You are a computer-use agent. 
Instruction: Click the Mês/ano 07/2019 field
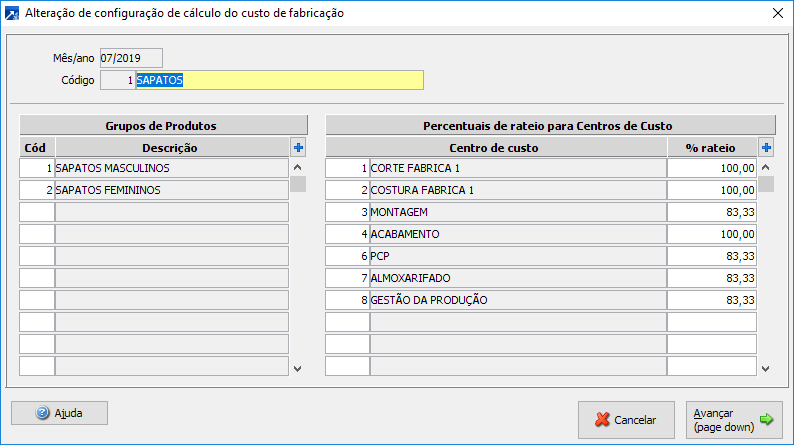click(x=130, y=58)
